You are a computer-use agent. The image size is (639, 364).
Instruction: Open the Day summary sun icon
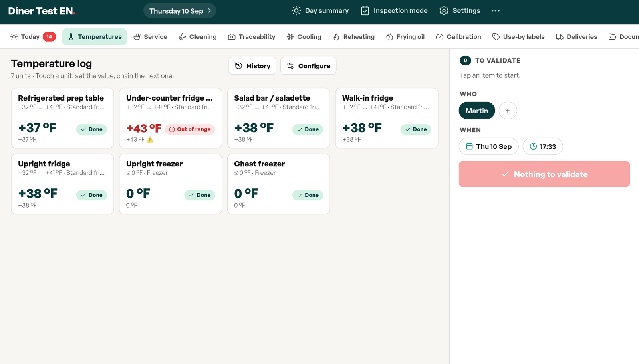point(296,11)
